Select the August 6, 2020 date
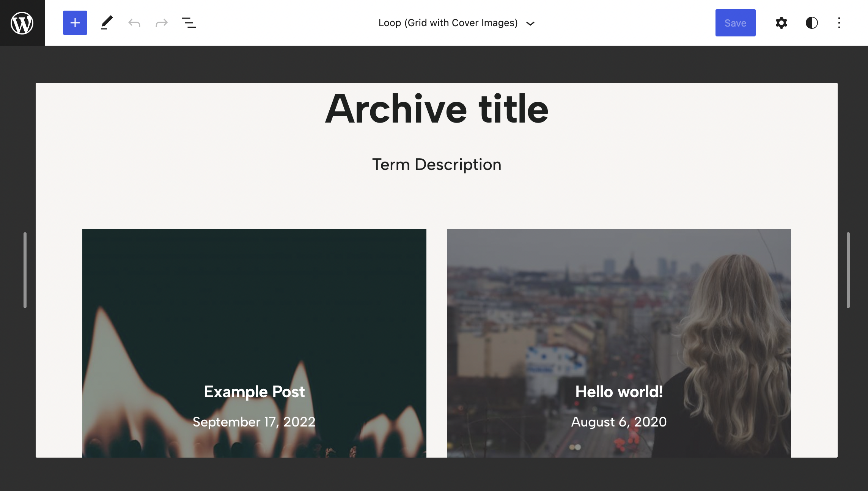This screenshot has height=491, width=868. coord(619,422)
